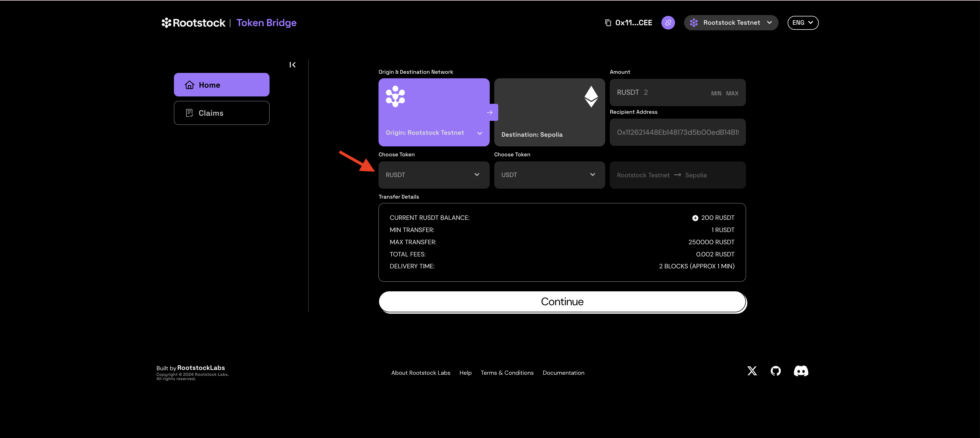This screenshot has height=438, width=980.
Task: Go to the Claims sidebar item
Action: click(x=221, y=113)
